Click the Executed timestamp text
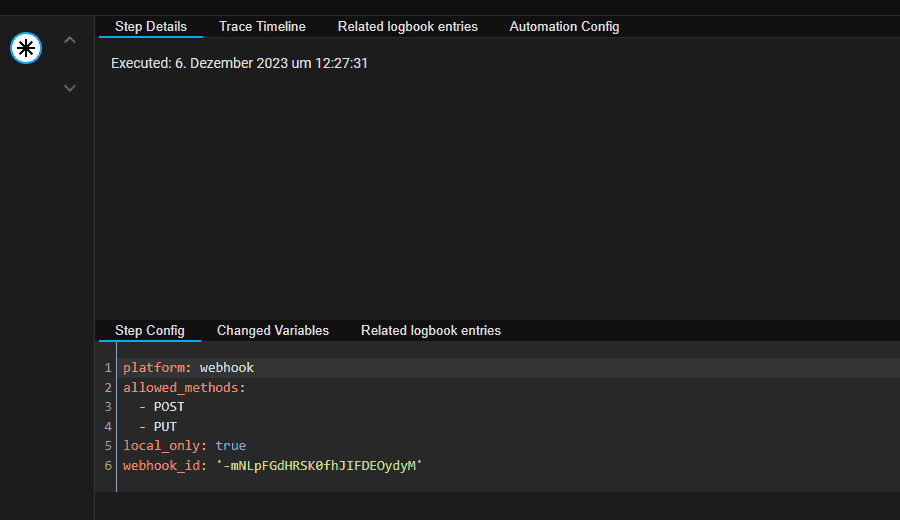 240,63
